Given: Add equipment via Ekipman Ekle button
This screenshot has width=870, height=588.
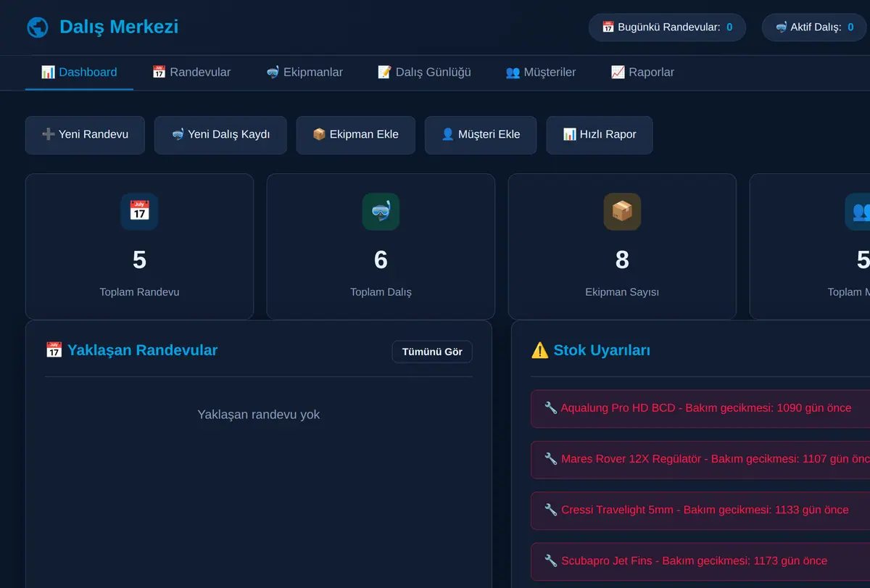Looking at the screenshot, I should 355,135.
